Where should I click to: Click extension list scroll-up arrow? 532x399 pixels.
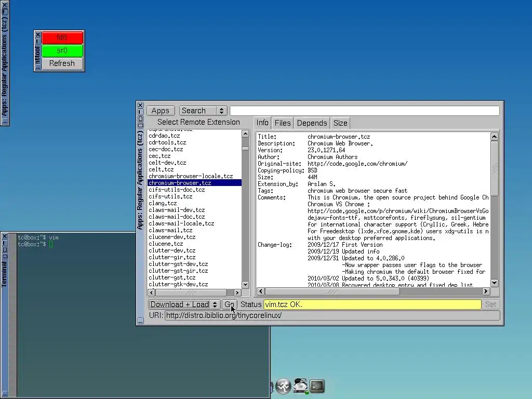pos(245,134)
